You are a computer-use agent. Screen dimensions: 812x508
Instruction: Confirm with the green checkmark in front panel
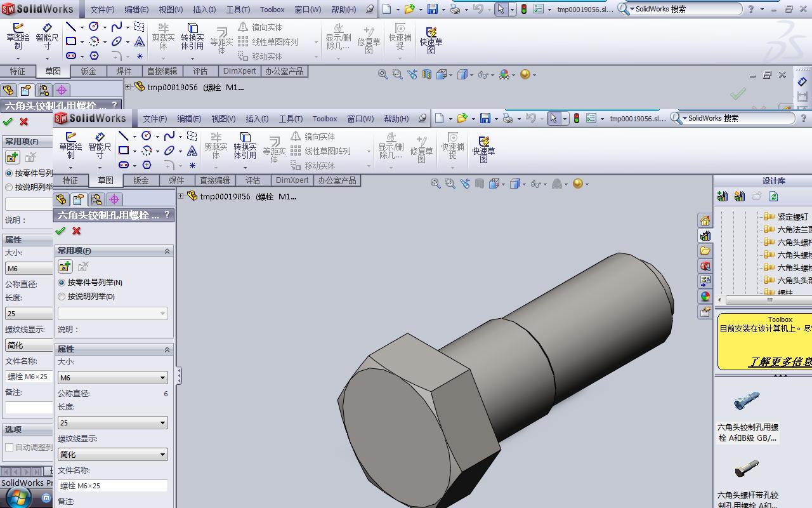pos(61,231)
